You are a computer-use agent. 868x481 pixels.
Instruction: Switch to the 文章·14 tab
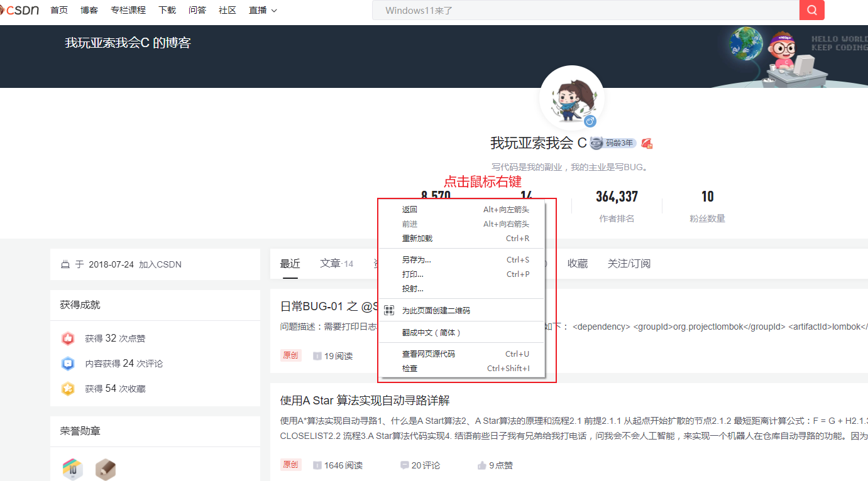pyautogui.click(x=337, y=264)
